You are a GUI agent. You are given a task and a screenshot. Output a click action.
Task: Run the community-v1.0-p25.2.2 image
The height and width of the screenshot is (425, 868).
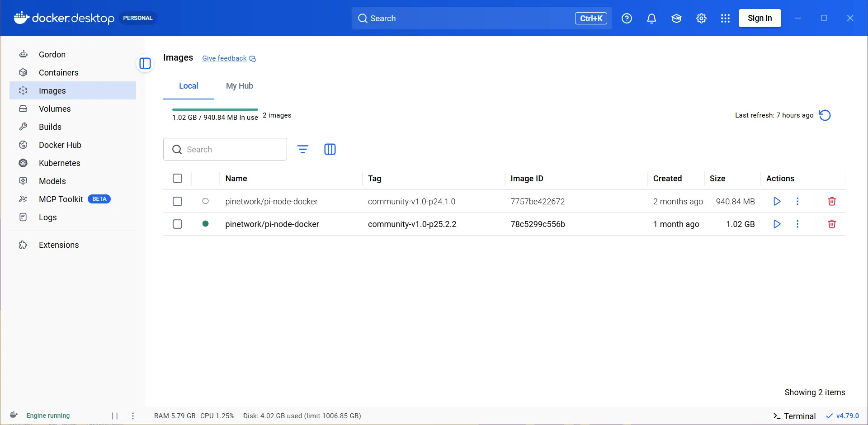[x=777, y=224]
